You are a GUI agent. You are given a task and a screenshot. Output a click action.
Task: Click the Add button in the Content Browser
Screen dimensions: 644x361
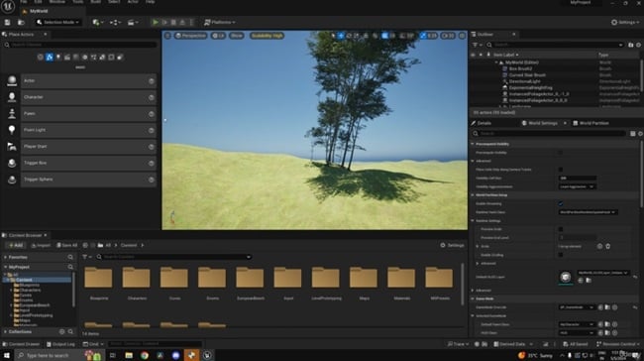tap(16, 245)
